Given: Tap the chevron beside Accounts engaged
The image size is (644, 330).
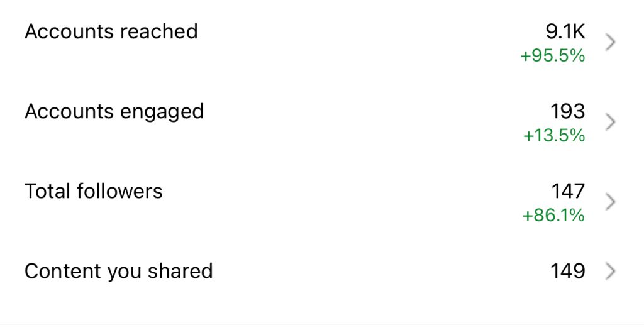Looking at the screenshot, I should (609, 122).
